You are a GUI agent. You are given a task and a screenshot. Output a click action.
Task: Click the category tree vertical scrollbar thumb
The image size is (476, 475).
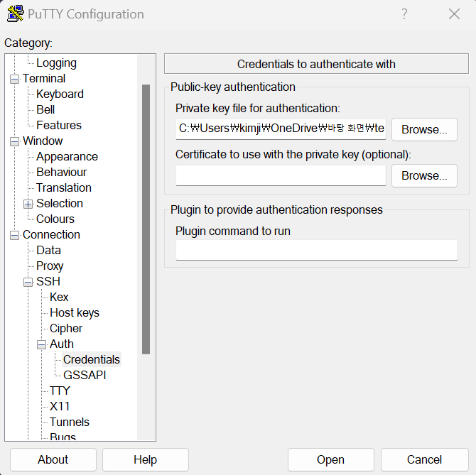tap(146, 219)
